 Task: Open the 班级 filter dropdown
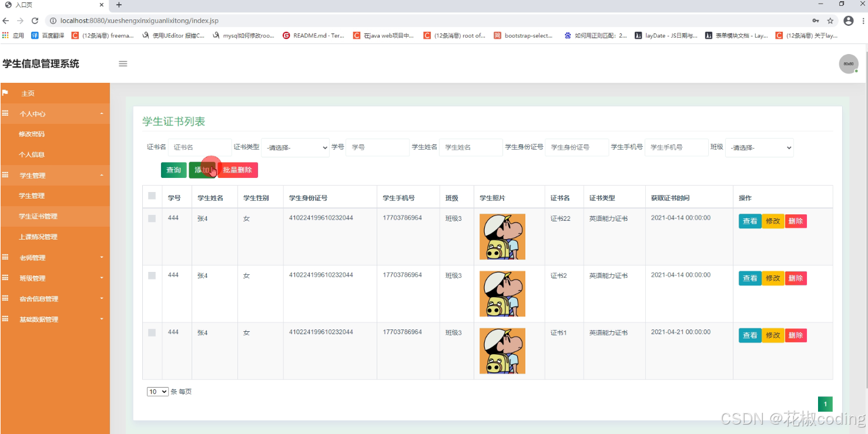click(x=759, y=147)
